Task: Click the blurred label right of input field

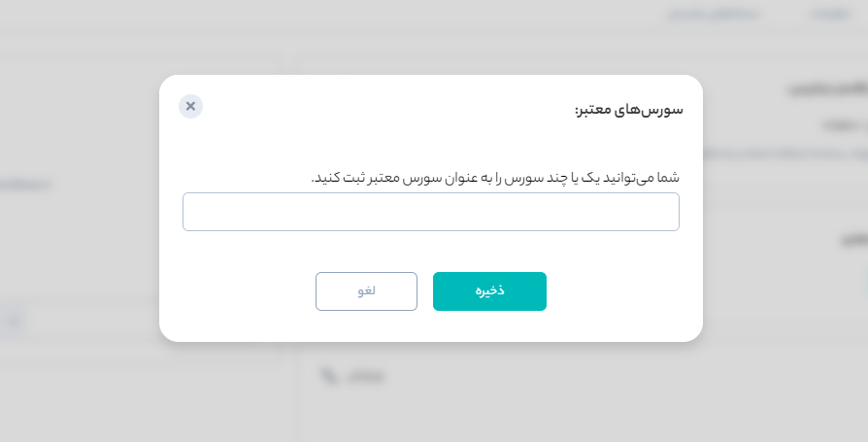Action: click(854, 239)
